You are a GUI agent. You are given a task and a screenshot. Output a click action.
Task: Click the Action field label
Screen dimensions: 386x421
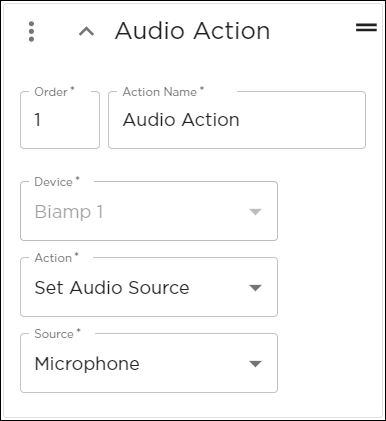click(x=56, y=258)
